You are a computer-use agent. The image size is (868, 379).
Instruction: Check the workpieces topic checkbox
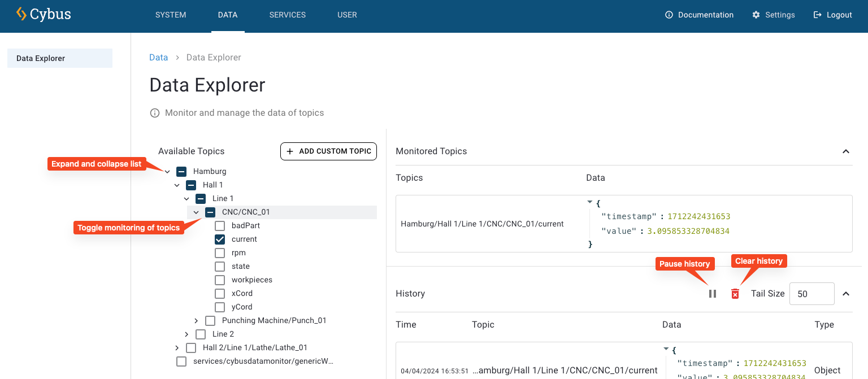point(220,280)
